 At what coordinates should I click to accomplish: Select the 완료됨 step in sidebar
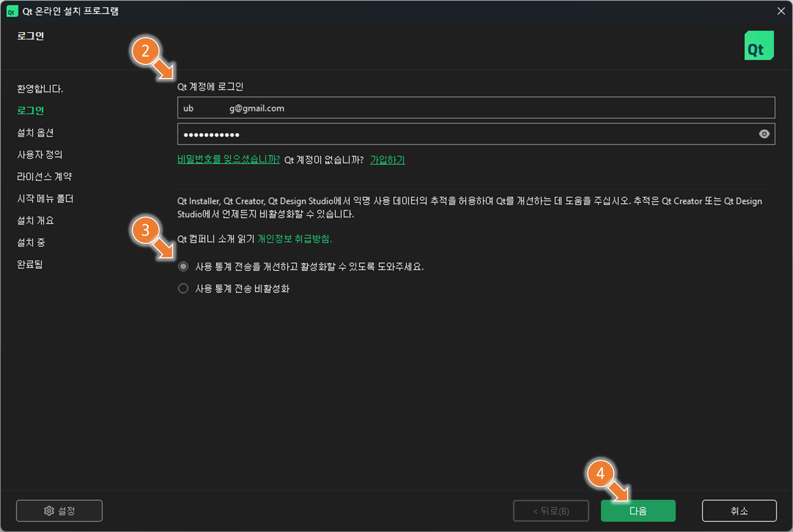coord(30,264)
